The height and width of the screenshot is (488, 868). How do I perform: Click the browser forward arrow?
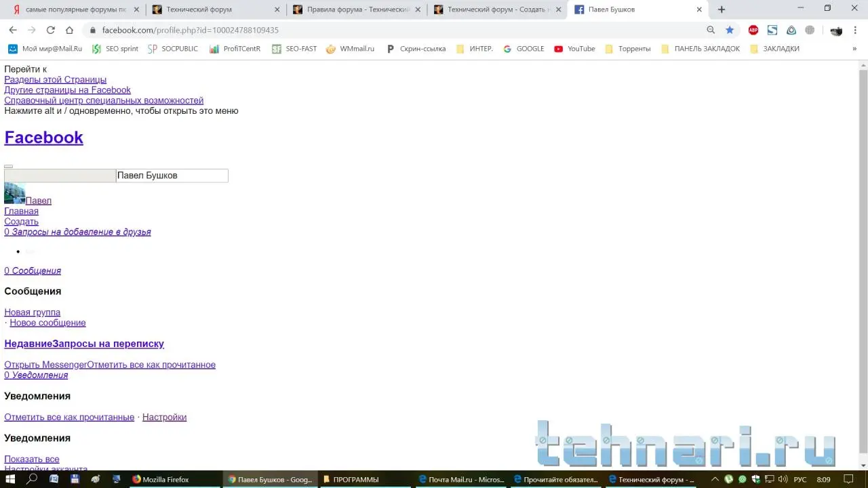pyautogui.click(x=32, y=30)
